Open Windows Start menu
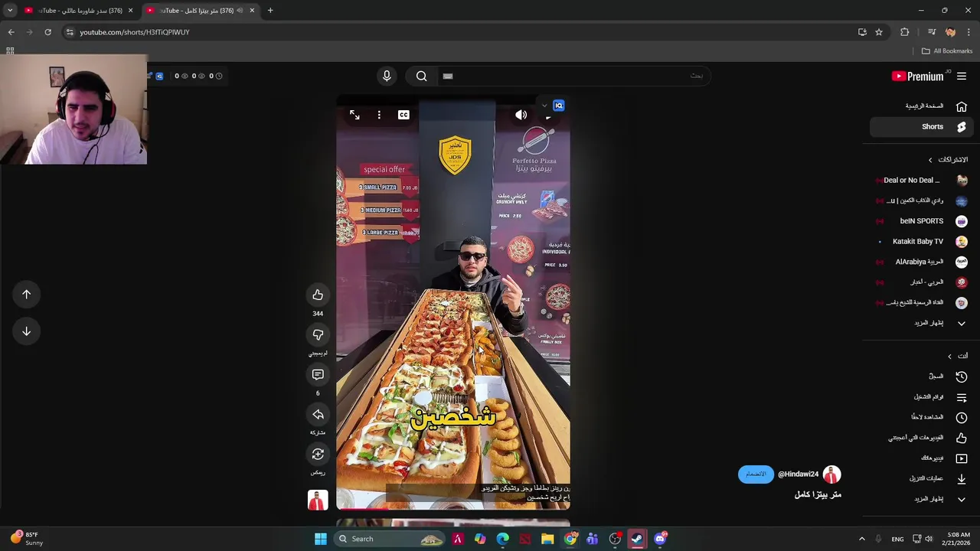Viewport: 980px width, 551px height. click(321, 539)
